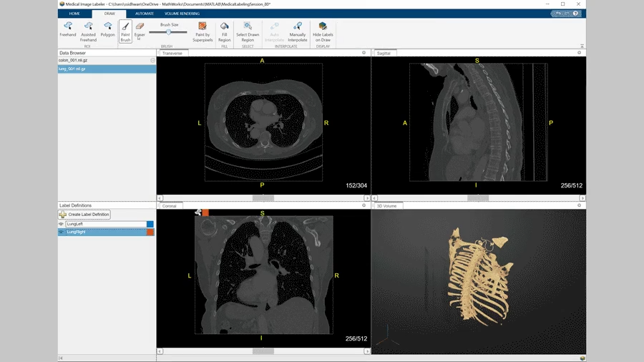Open the Volume Rendering tab
This screenshot has width=644, height=362.
click(x=182, y=14)
